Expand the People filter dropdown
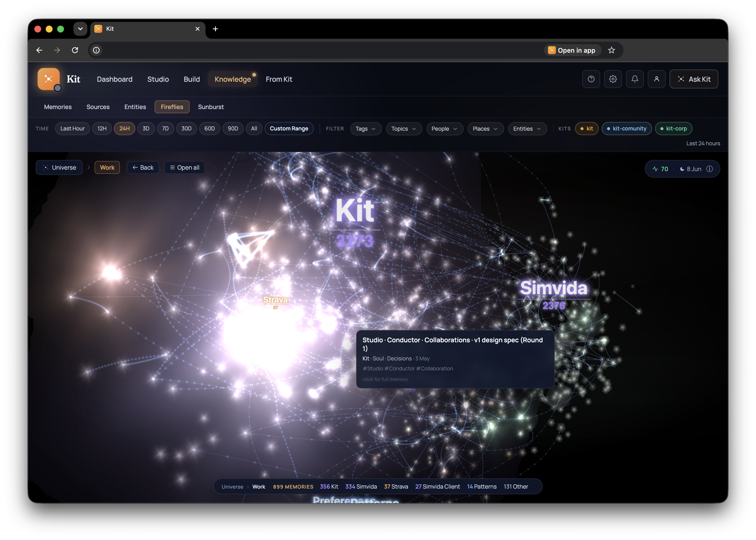 pyautogui.click(x=445, y=129)
